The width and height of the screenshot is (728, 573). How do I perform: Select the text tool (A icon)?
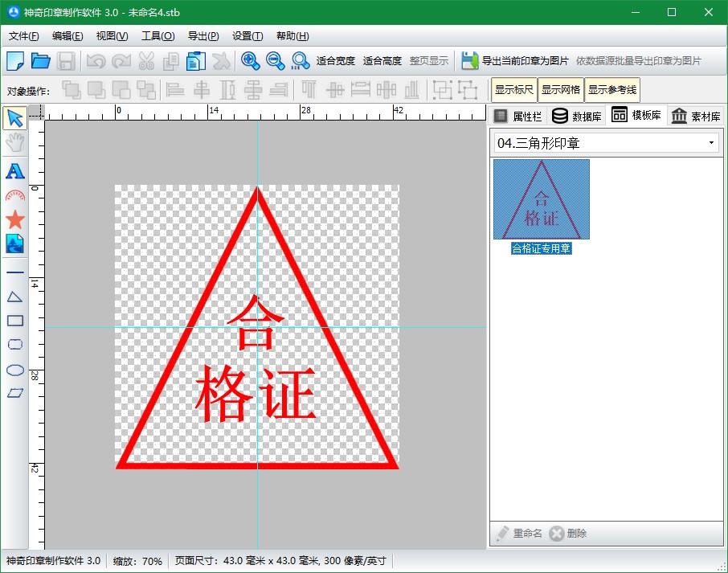(14, 170)
